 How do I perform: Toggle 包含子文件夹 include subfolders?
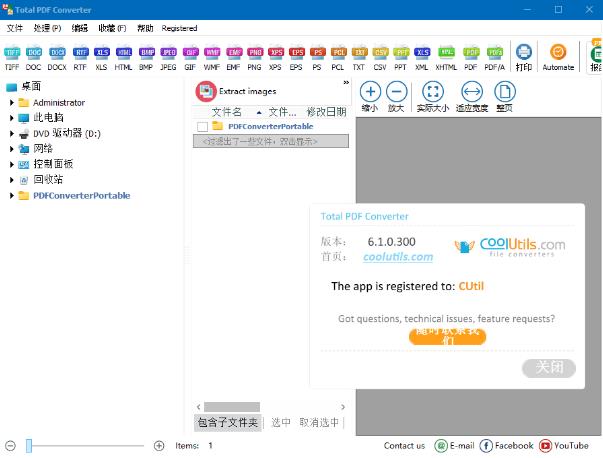coord(228,423)
